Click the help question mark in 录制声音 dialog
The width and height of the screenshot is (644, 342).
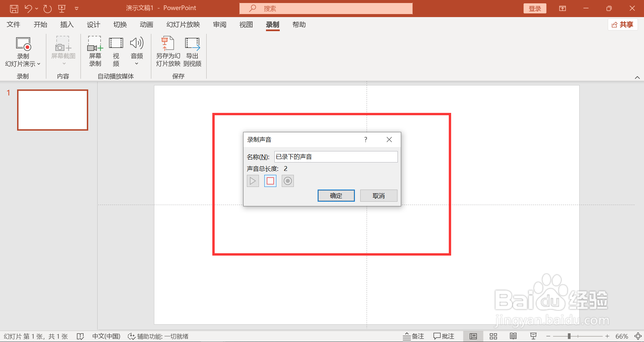tap(366, 139)
